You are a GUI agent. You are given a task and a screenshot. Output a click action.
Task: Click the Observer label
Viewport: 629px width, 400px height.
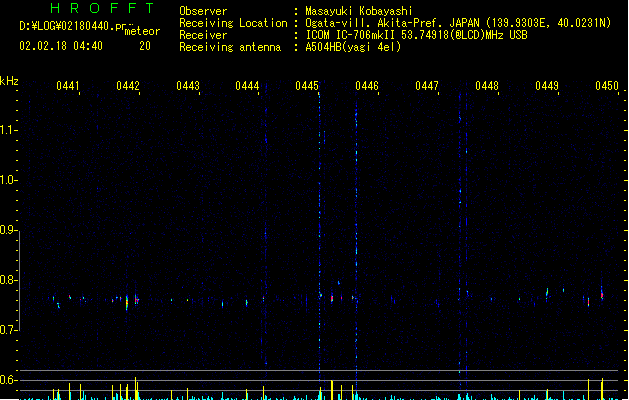click(203, 11)
